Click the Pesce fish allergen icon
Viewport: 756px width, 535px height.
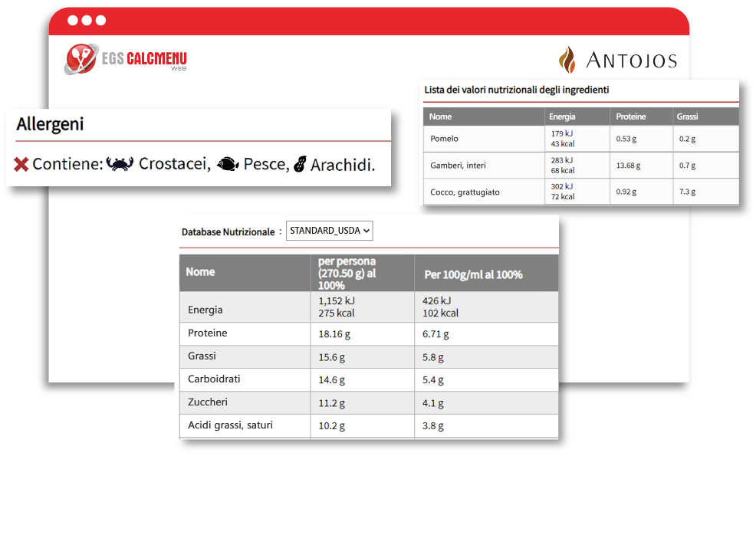click(228, 164)
